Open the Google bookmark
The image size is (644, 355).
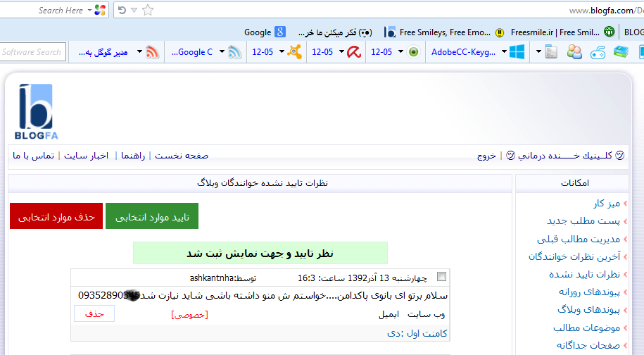(x=265, y=32)
